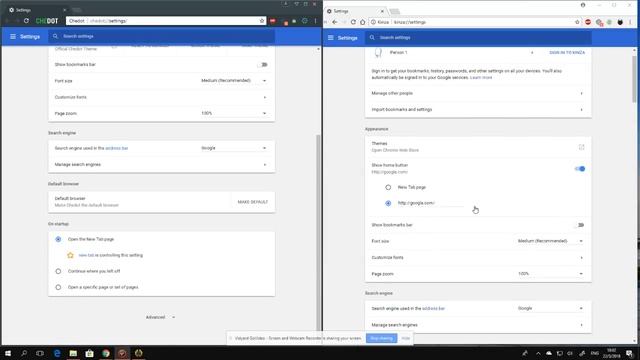Image resolution: width=640 pixels, height=360 pixels.
Task: Click the Kinza vertical scrollbar
Action: point(634,80)
